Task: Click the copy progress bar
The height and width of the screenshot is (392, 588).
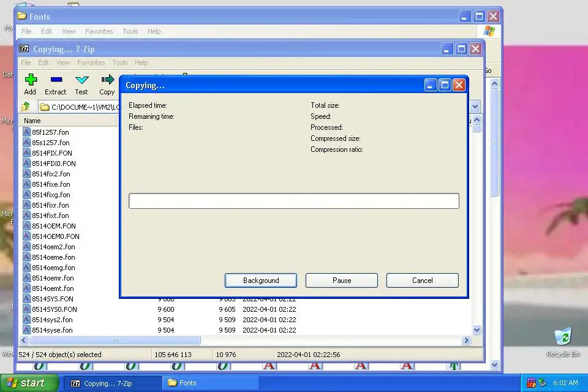Action: click(x=293, y=201)
